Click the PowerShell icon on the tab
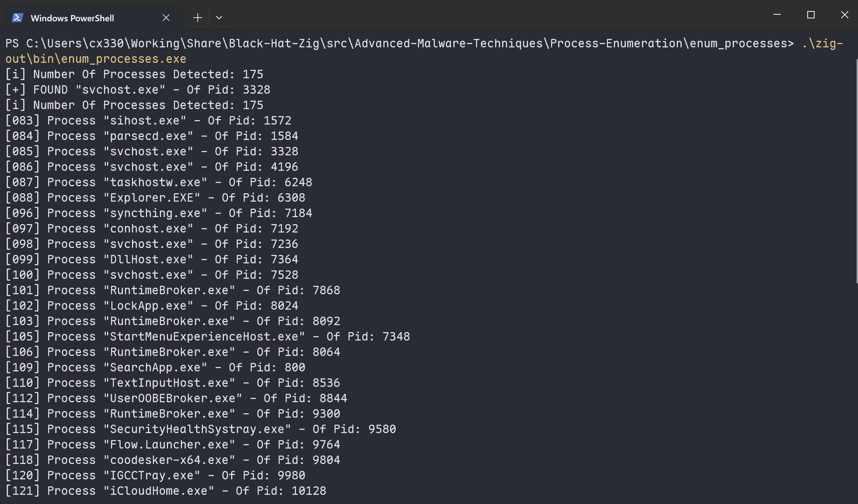This screenshot has width=858, height=504. pos(18,18)
